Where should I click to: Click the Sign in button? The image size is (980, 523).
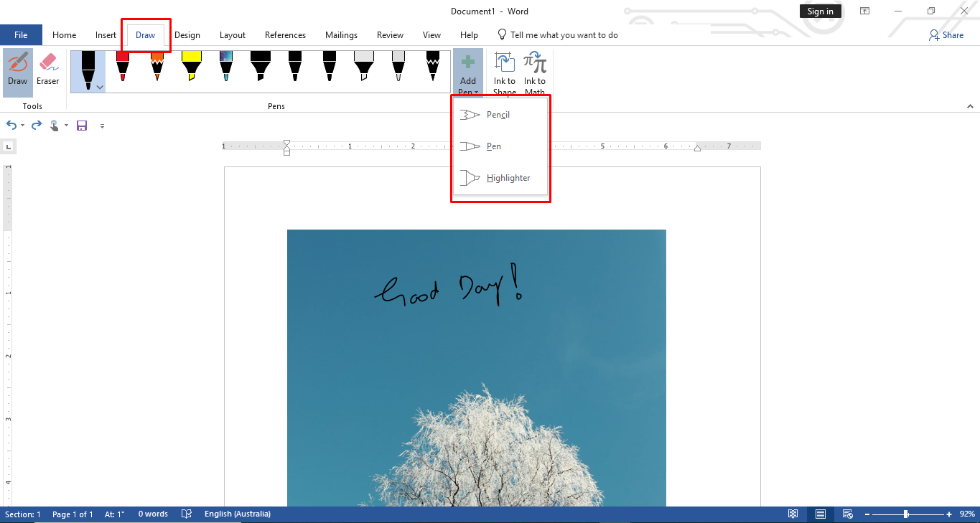tap(820, 11)
